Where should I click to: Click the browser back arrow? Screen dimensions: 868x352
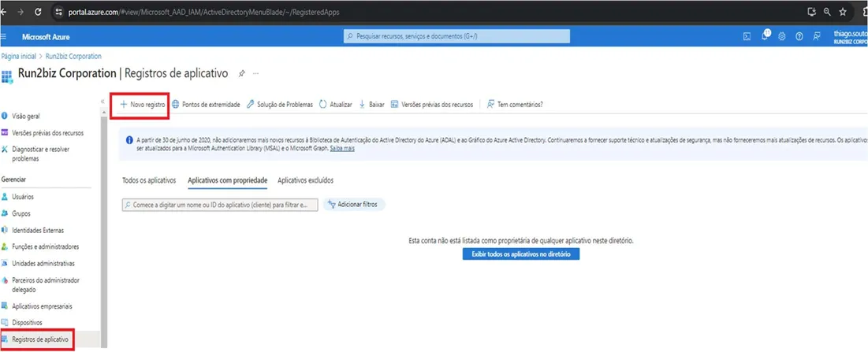click(x=3, y=12)
